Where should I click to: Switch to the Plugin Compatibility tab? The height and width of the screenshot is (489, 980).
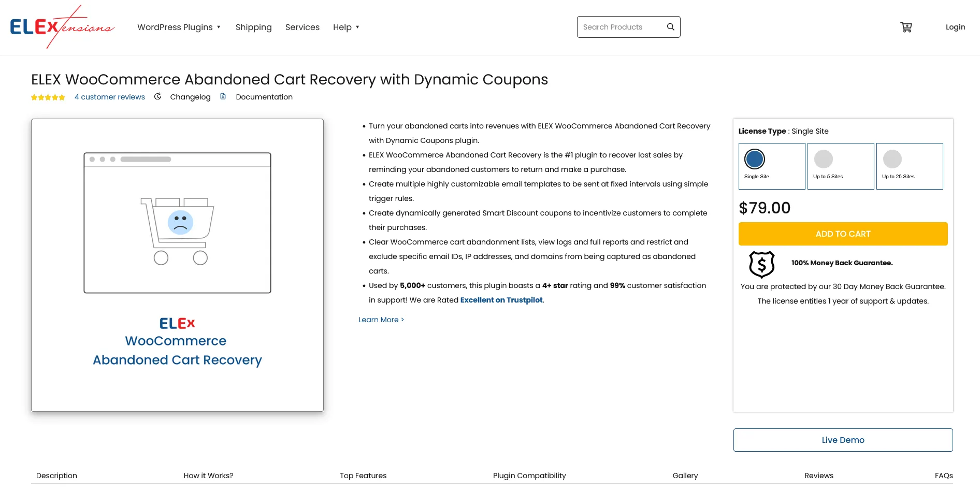coord(529,476)
